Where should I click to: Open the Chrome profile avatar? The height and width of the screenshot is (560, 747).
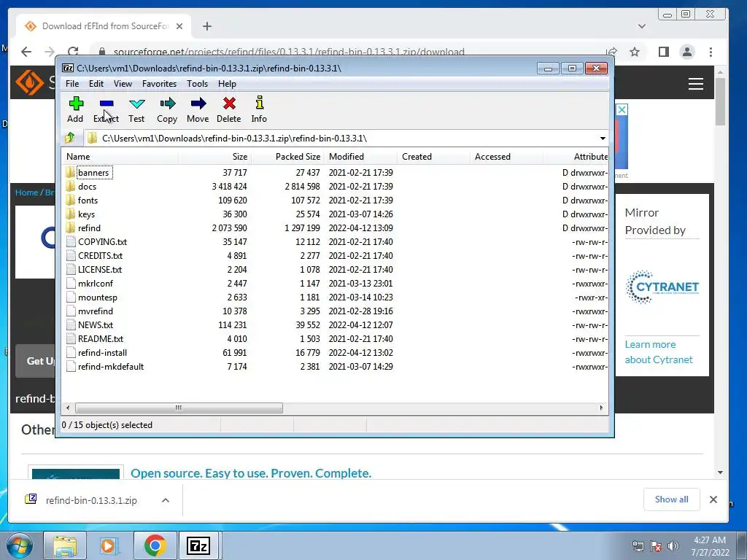tap(687, 52)
